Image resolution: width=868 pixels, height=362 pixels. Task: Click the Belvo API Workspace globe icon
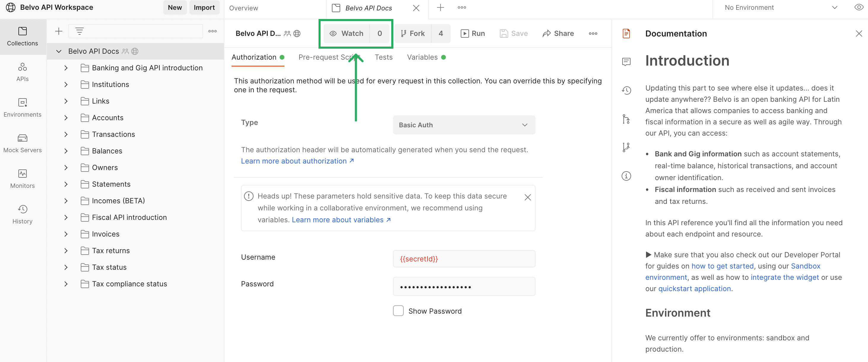[11, 7]
